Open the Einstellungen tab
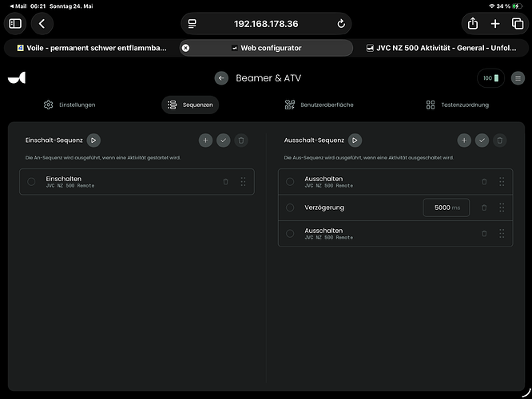The height and width of the screenshot is (399, 532). pos(69,105)
